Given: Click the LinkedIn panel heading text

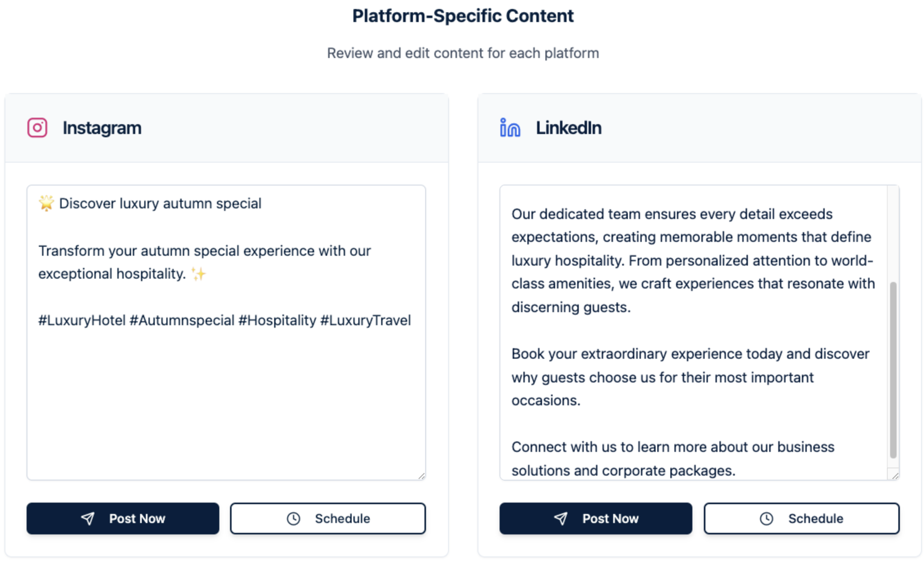Looking at the screenshot, I should [568, 128].
